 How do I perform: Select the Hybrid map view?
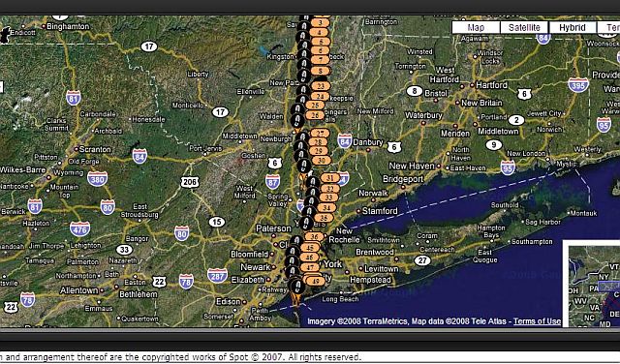click(x=573, y=27)
